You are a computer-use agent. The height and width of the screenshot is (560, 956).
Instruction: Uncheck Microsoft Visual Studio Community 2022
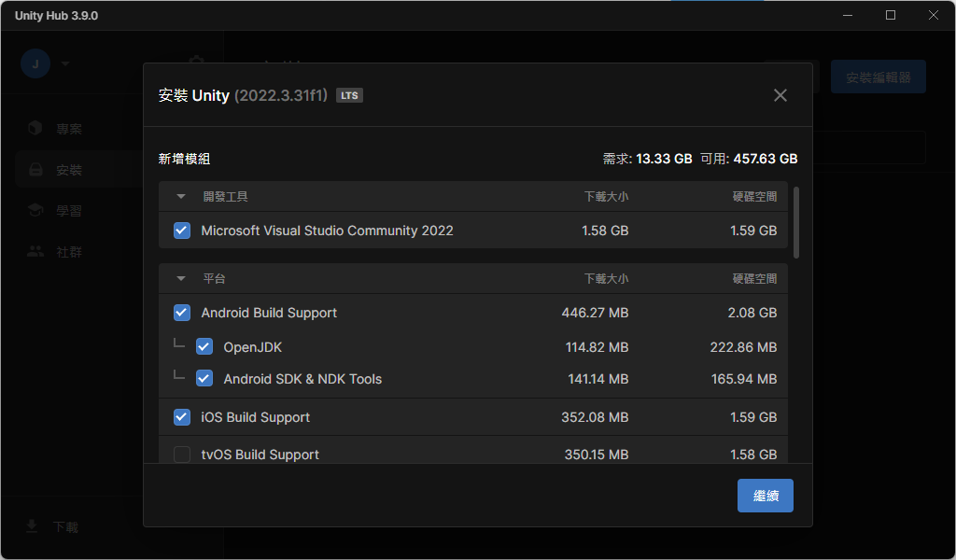(x=182, y=231)
